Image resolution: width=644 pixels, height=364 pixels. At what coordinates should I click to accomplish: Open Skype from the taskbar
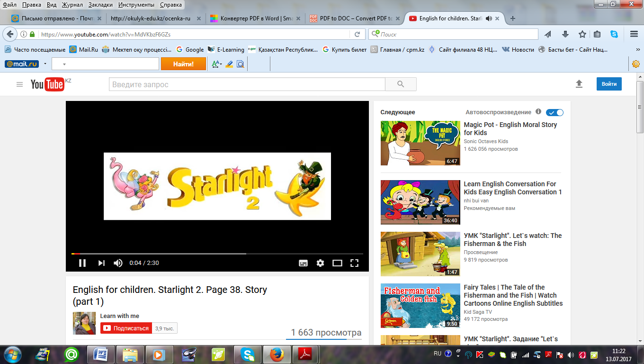pyautogui.click(x=248, y=354)
